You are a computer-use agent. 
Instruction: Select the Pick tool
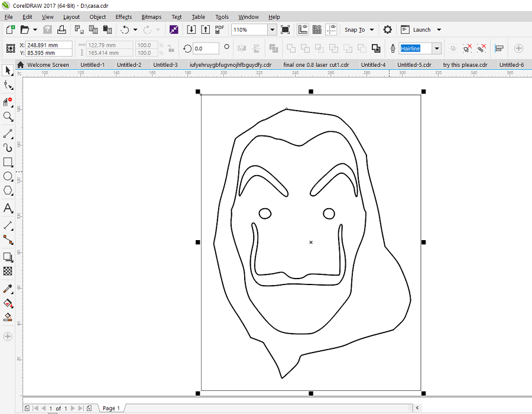point(8,70)
